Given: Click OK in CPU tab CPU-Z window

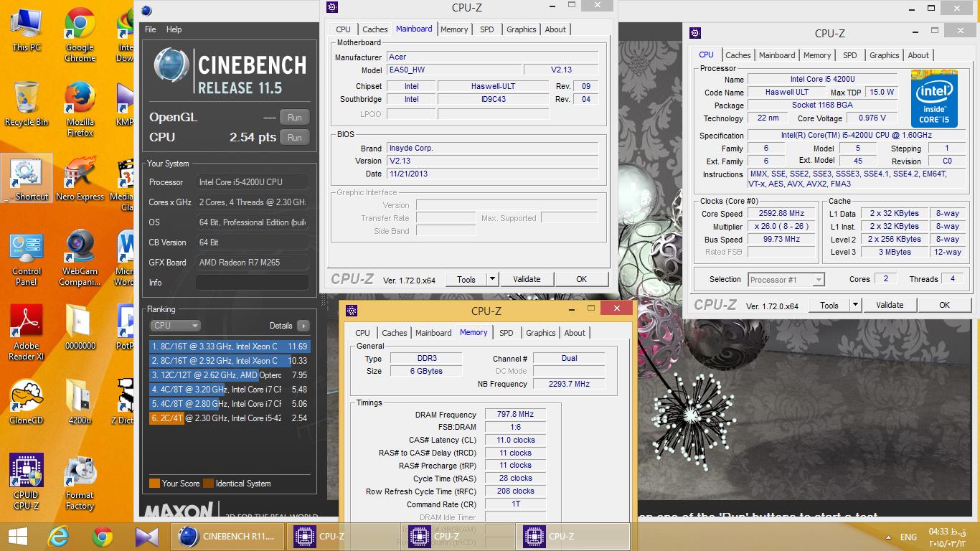Looking at the screenshot, I should coord(944,305).
